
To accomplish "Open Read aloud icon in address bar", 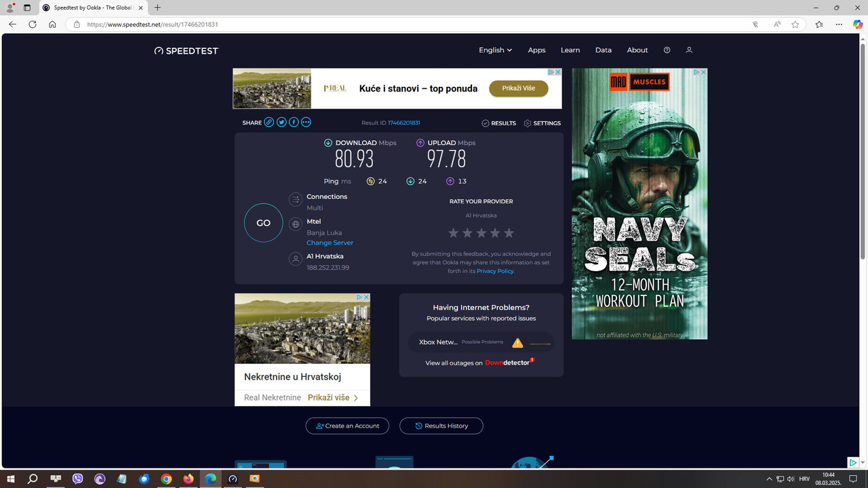I will [777, 24].
